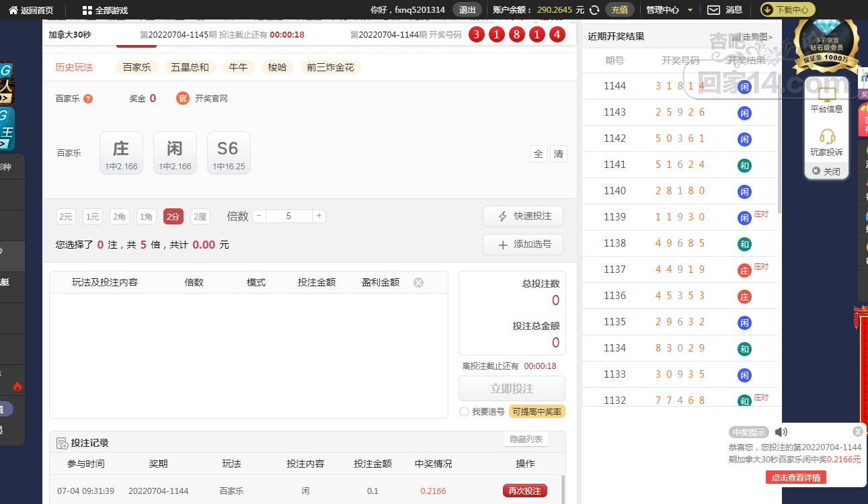The height and width of the screenshot is (504, 868).
Task: Click the 再次投注 button
Action: pos(524,491)
